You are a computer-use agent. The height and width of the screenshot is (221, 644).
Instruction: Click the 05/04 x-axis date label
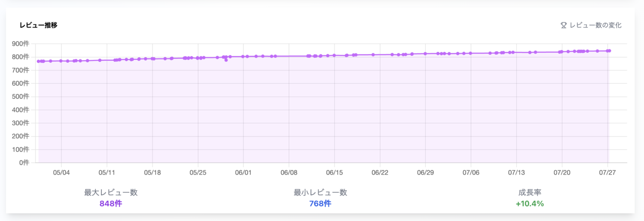tap(61, 173)
